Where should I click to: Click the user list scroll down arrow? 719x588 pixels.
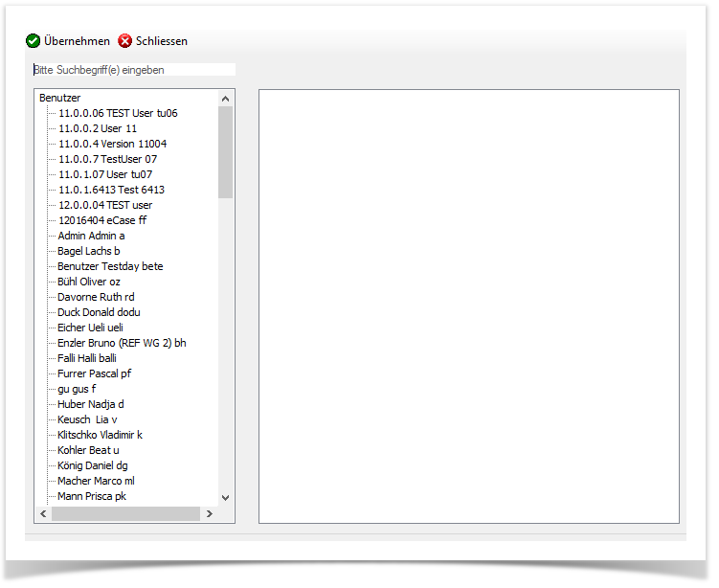coord(226,498)
